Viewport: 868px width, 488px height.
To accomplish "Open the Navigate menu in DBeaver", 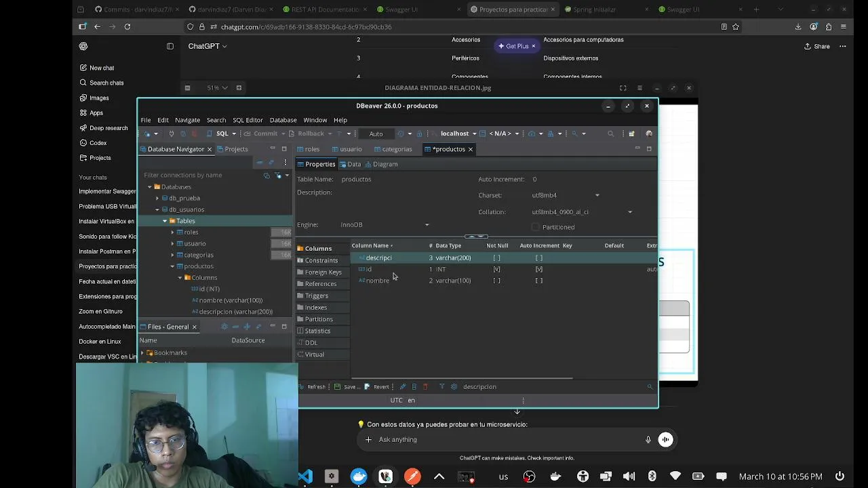I will pyautogui.click(x=187, y=120).
